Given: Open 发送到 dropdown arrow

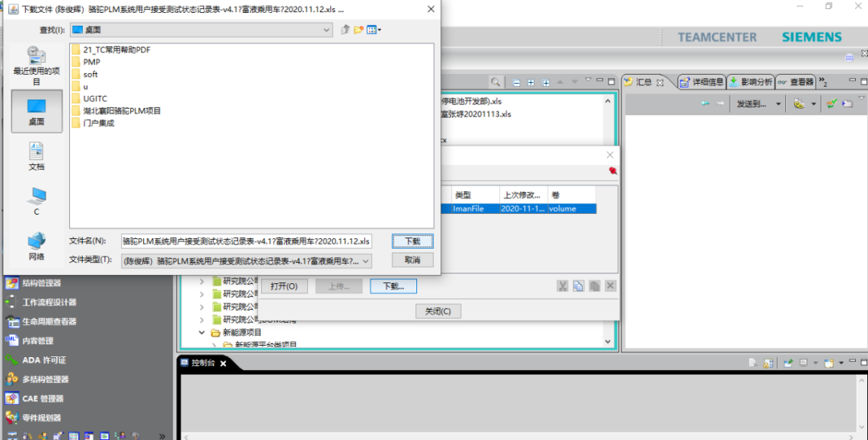Looking at the screenshot, I should [x=778, y=105].
